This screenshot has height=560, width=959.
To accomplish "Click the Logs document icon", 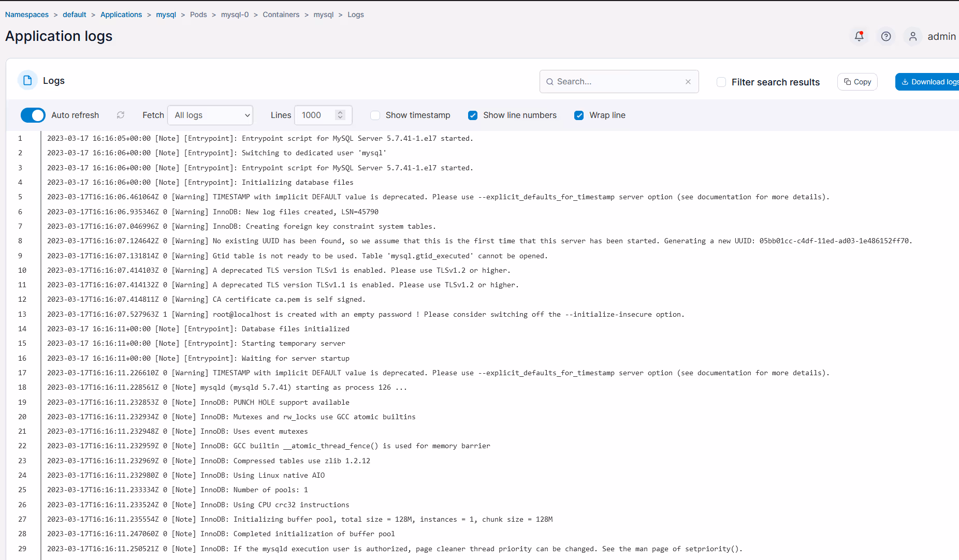I will (27, 80).
